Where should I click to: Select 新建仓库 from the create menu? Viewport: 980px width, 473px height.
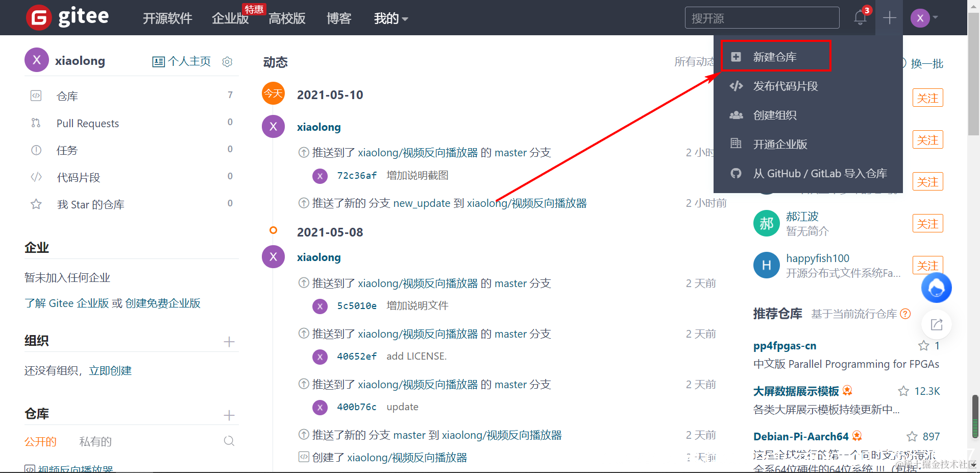point(776,56)
